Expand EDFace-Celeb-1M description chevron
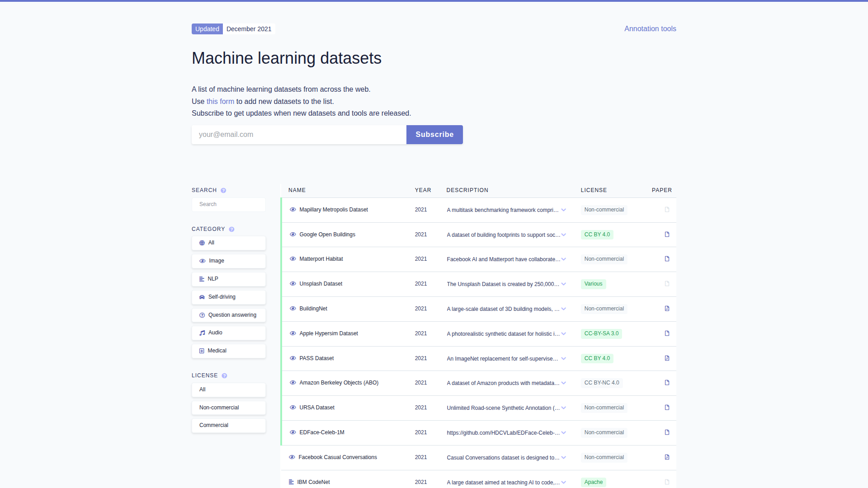 point(564,432)
